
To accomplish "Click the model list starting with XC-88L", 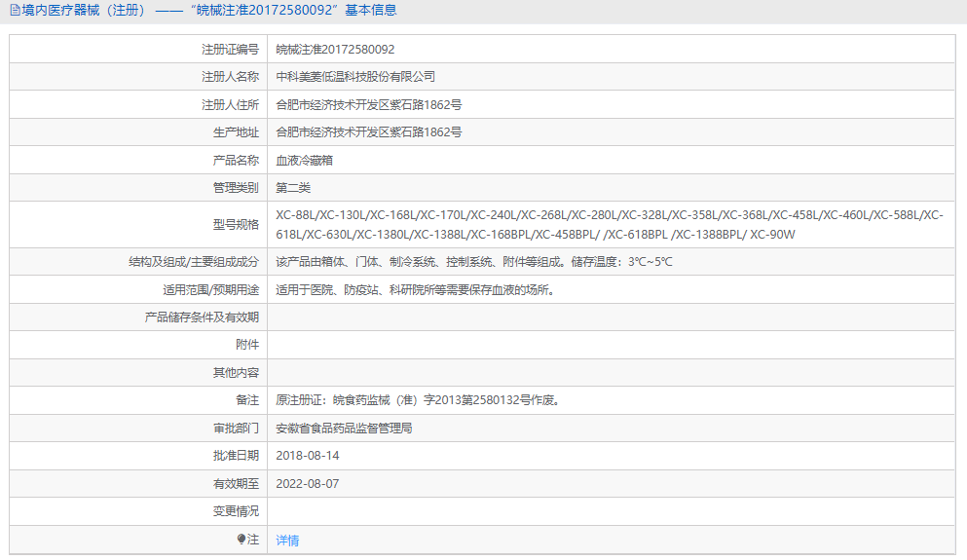I will (x=610, y=225).
